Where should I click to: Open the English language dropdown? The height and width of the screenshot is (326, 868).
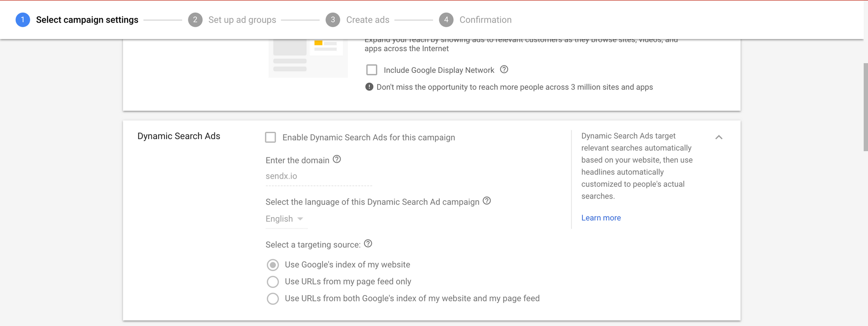click(x=285, y=219)
